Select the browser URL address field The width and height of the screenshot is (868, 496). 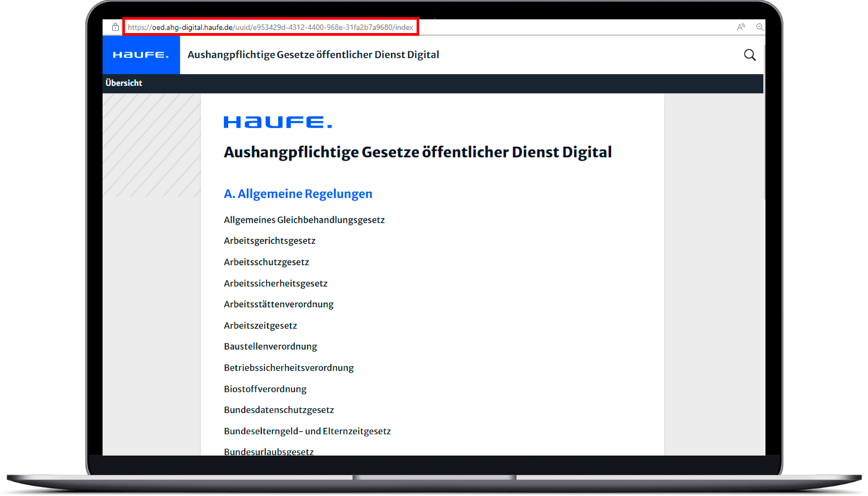click(271, 27)
